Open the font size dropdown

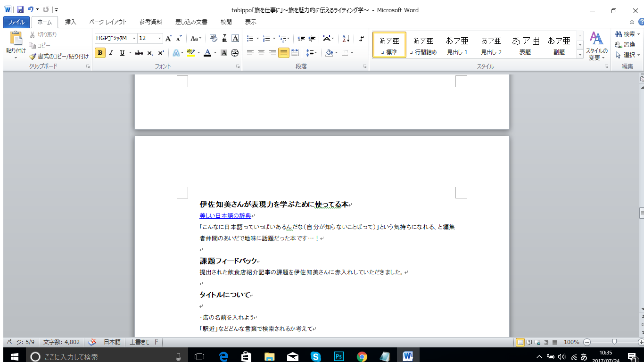pyautogui.click(x=159, y=38)
